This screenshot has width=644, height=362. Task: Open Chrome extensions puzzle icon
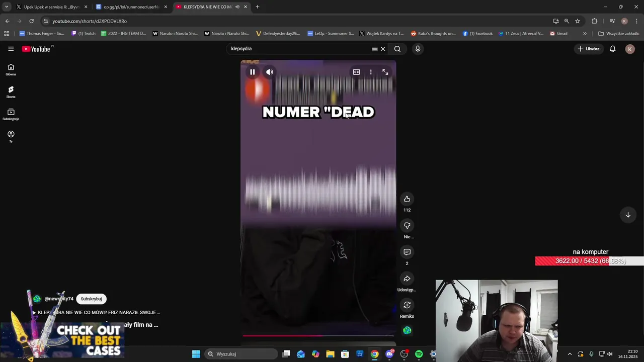pyautogui.click(x=595, y=21)
